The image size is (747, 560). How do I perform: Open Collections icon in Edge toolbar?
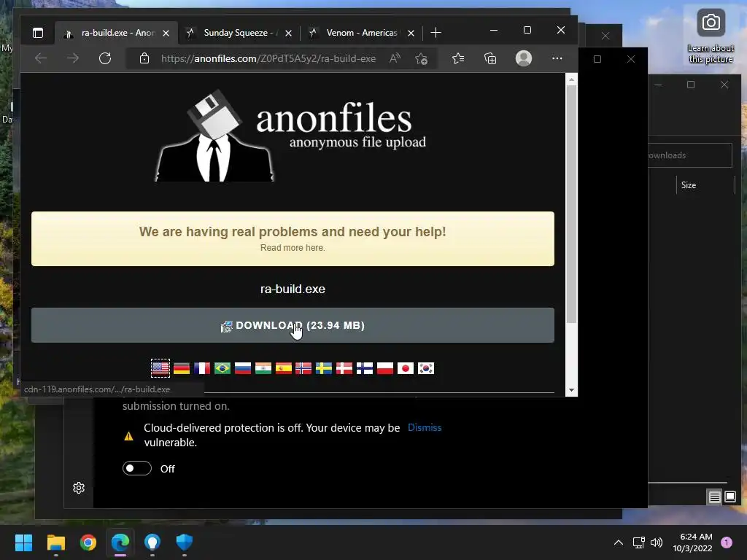(x=490, y=58)
